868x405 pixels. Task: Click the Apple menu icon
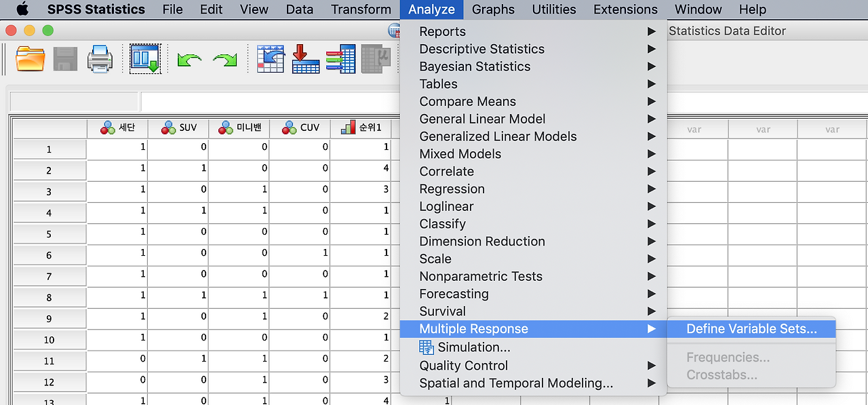click(22, 9)
